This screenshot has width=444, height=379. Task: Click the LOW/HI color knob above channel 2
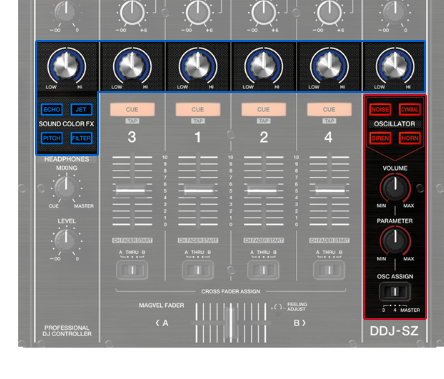pos(264,66)
